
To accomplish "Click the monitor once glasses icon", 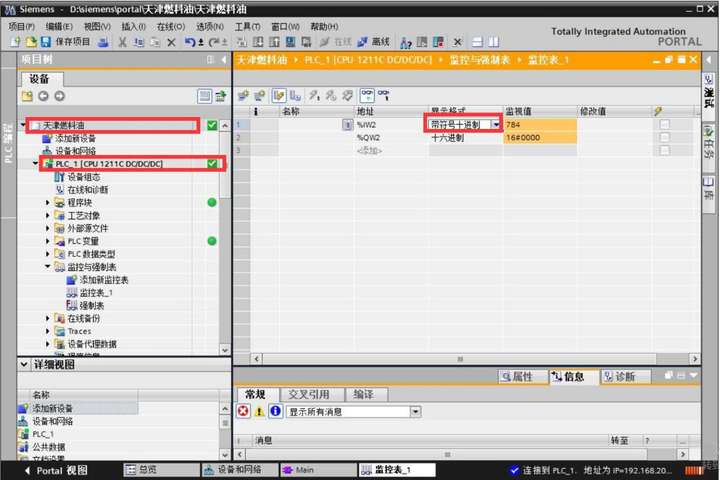I will (384, 96).
